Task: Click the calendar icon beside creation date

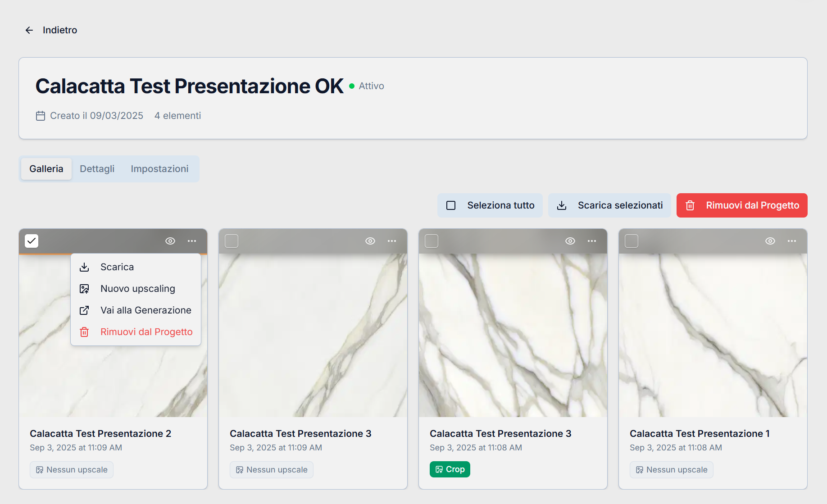Action: [x=41, y=116]
